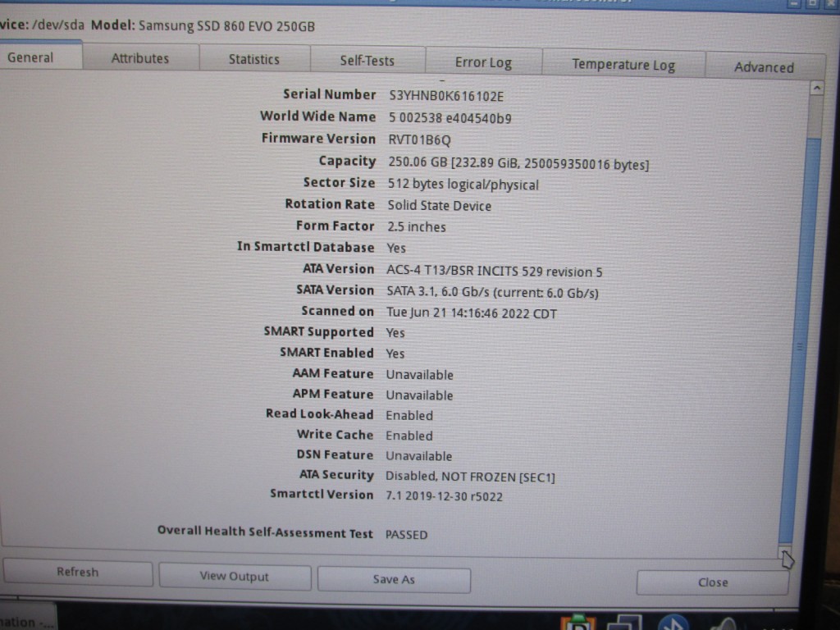Click the 'Sector Size' label
840x630 pixels.
pyautogui.click(x=339, y=182)
